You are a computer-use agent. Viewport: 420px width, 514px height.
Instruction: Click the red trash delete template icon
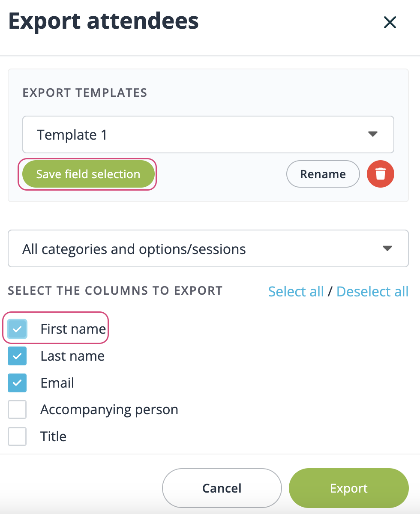coord(380,174)
